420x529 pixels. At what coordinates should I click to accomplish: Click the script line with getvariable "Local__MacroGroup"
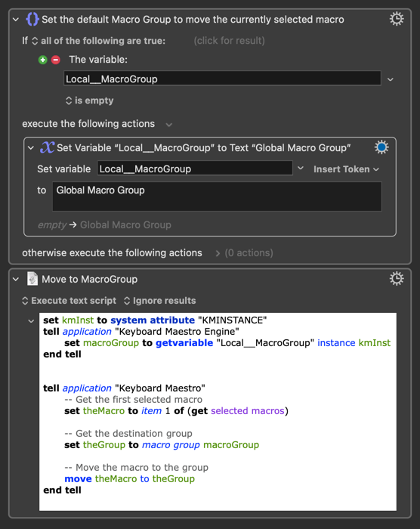pos(227,343)
